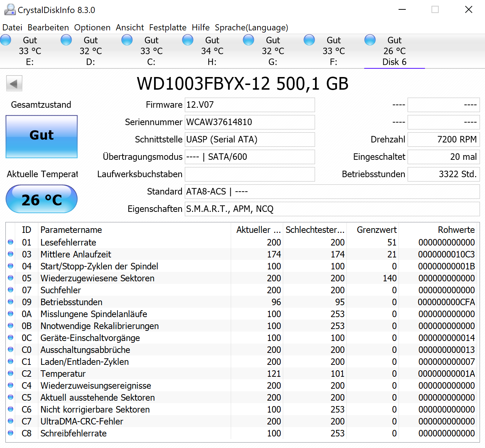Click status dot of Wiederzuweisungsereignisse row

point(10,385)
